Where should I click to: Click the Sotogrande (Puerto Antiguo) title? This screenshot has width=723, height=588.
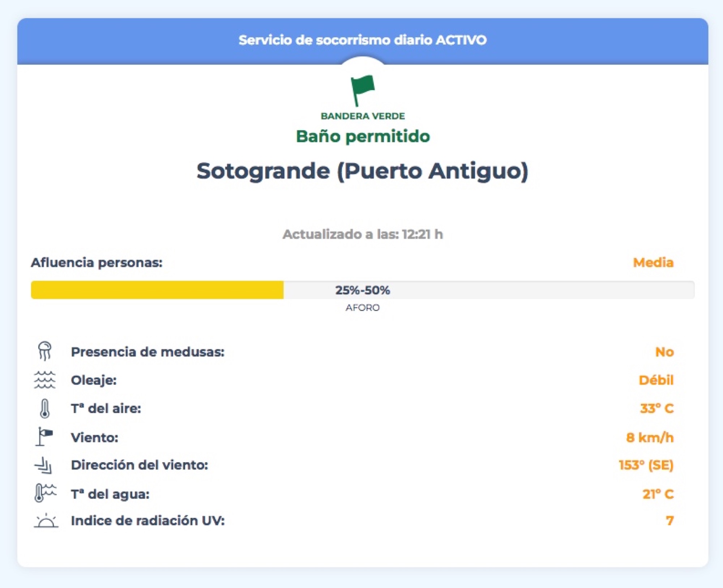(363, 171)
